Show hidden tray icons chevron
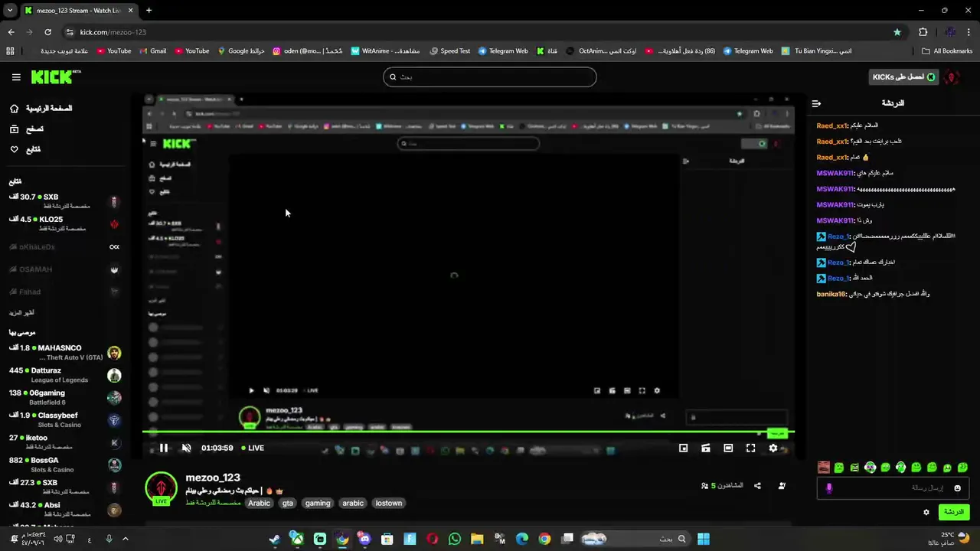The width and height of the screenshot is (980, 551). (126, 539)
